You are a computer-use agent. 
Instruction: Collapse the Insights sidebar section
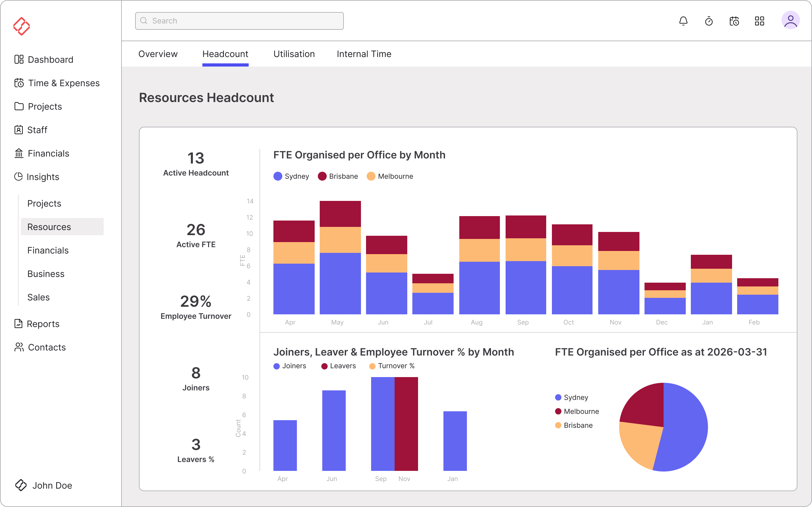[43, 177]
